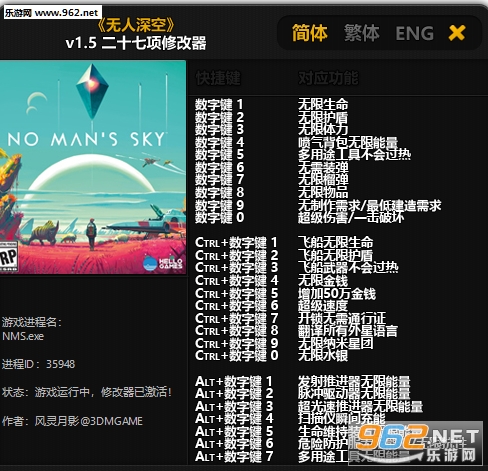Click the Alt+数字键 6 hotkey label
Screen dimensions: 488x471
pos(234,443)
